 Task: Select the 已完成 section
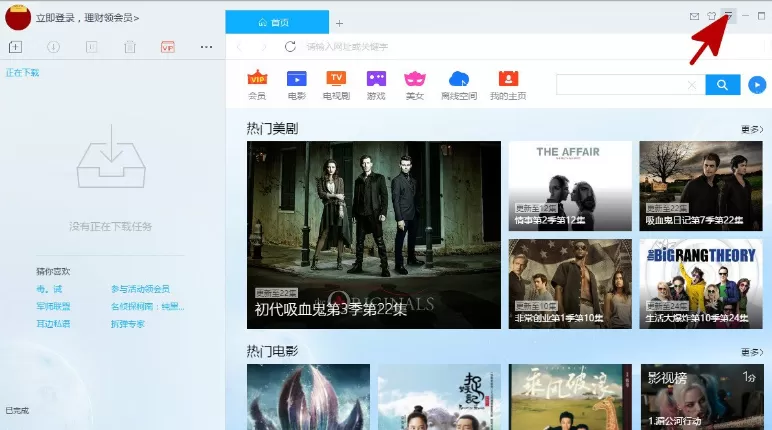[x=17, y=410]
